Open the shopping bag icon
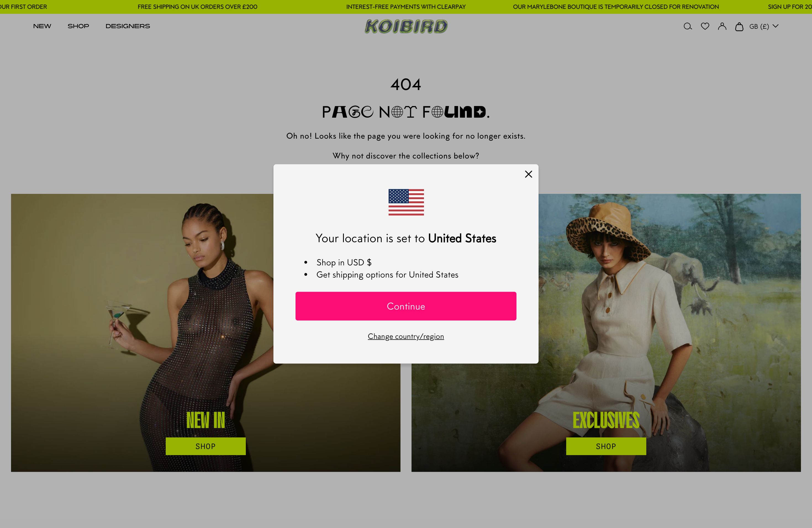Screen dimensions: 812x528 coord(739,26)
